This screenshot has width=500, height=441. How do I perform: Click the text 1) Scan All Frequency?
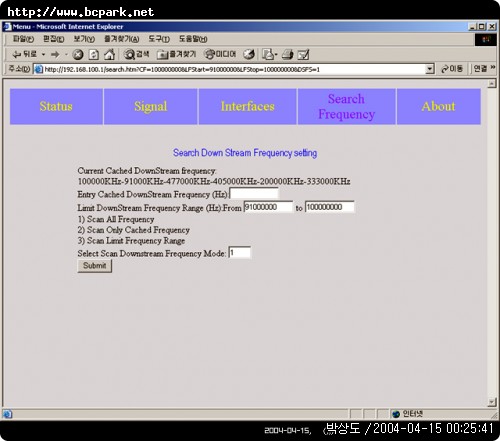(x=116, y=219)
